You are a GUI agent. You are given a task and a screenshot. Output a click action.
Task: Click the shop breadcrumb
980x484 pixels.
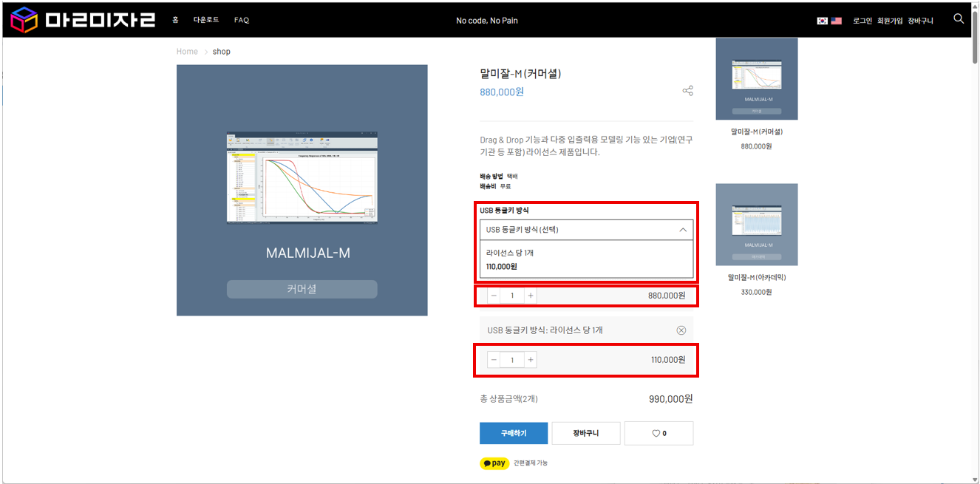(x=222, y=52)
